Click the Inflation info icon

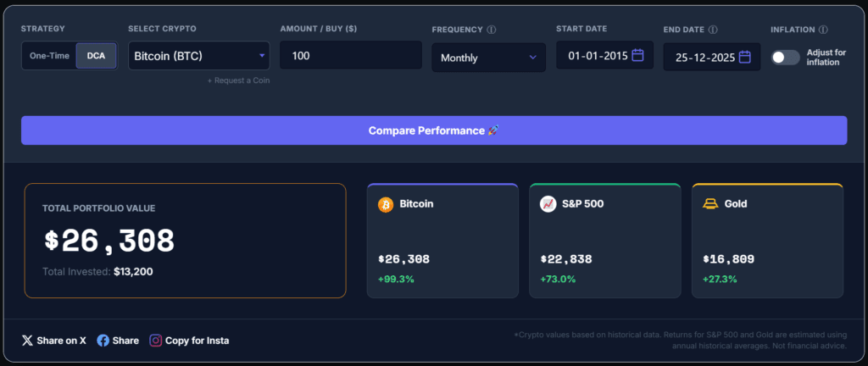pos(823,30)
